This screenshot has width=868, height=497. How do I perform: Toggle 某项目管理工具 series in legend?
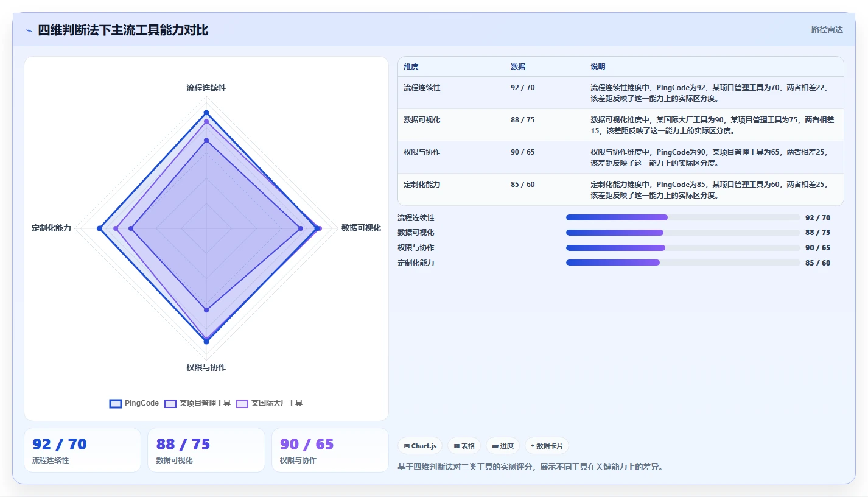tap(198, 403)
